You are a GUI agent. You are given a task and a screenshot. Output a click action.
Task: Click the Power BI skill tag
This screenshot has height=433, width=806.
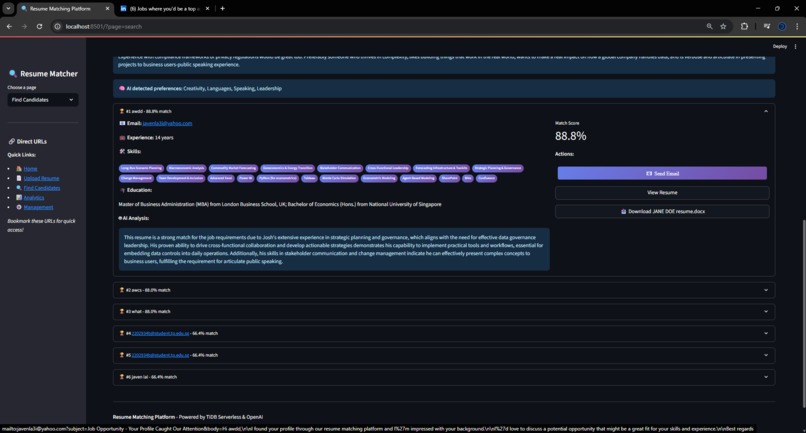[245, 178]
